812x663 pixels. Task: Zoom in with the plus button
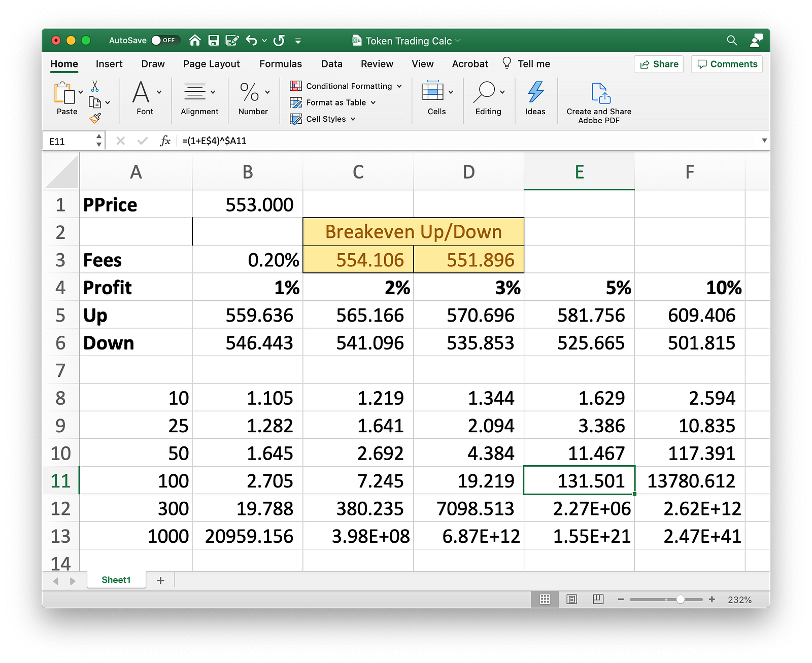pos(712,600)
